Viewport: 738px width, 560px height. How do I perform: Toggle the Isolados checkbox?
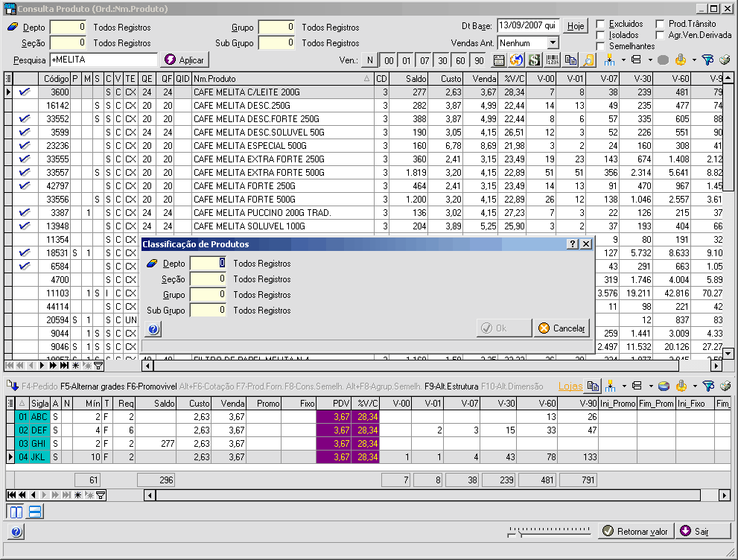[600, 35]
